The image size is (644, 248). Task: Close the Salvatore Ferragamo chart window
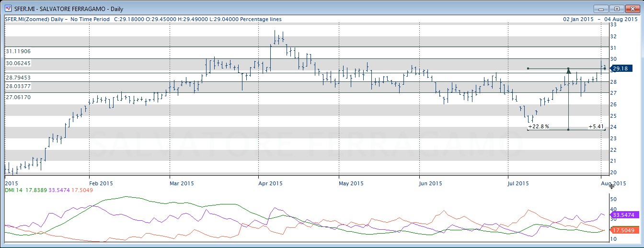[632, 9]
